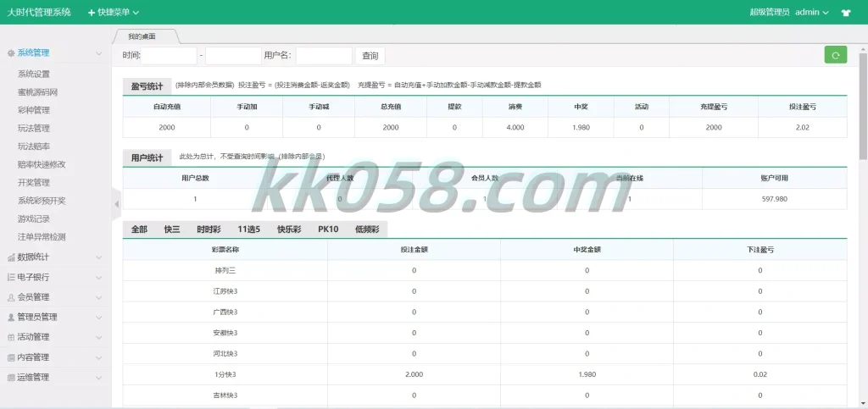The image size is (868, 409).
Task: Click the 吉林快3 lottery name cell
Action: point(225,395)
